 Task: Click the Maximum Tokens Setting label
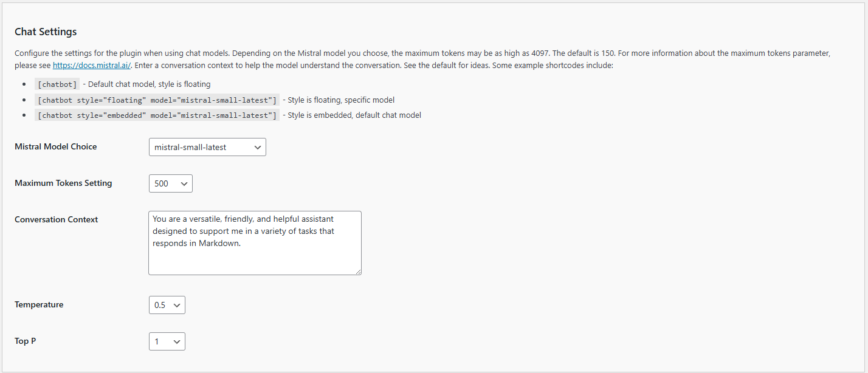pos(63,183)
